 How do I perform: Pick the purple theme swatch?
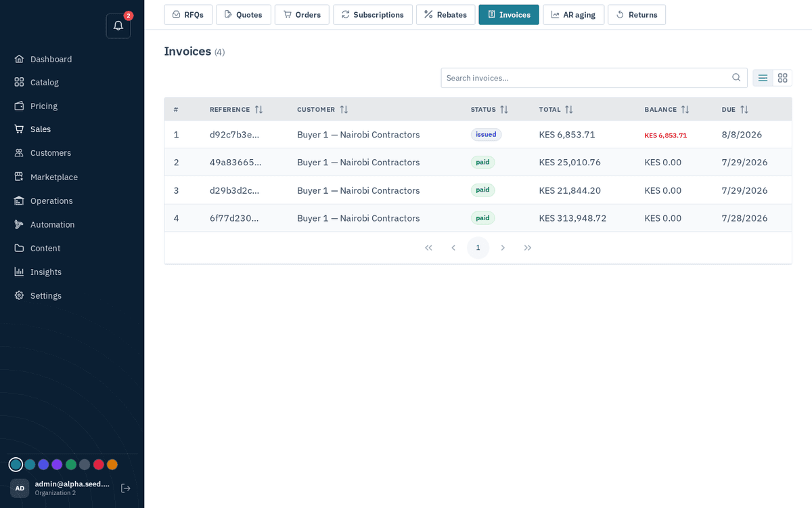click(x=57, y=465)
